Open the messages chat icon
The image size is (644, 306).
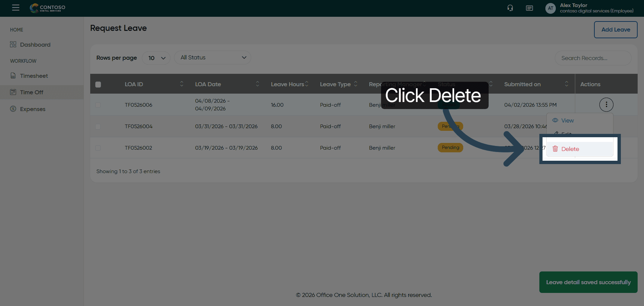point(529,8)
